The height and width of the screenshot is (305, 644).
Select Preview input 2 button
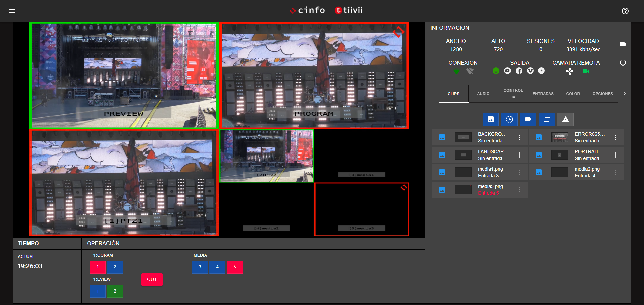[115, 291]
